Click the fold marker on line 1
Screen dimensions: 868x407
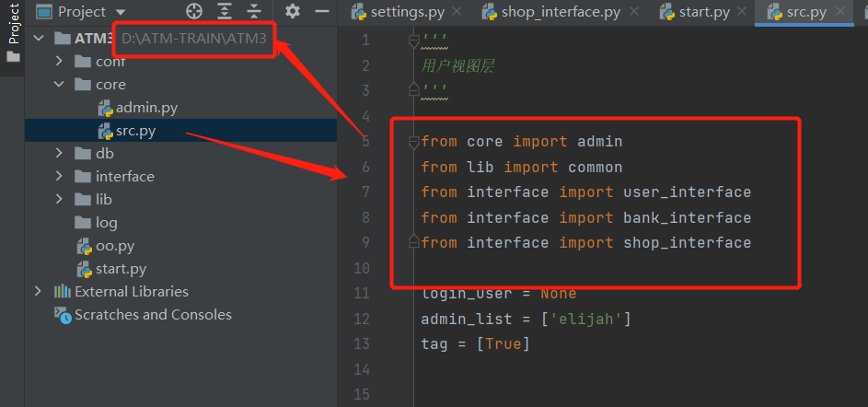click(413, 41)
